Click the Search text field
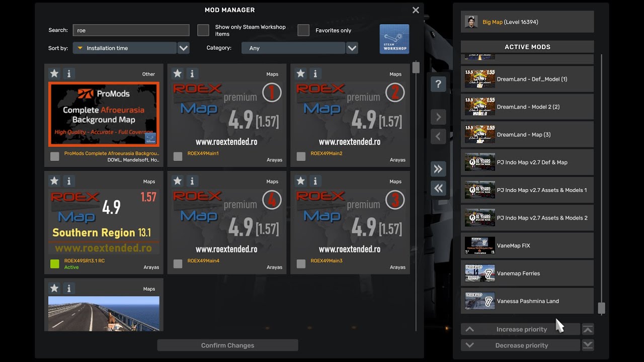Viewport: 644px width, 362px height. pos(131,30)
